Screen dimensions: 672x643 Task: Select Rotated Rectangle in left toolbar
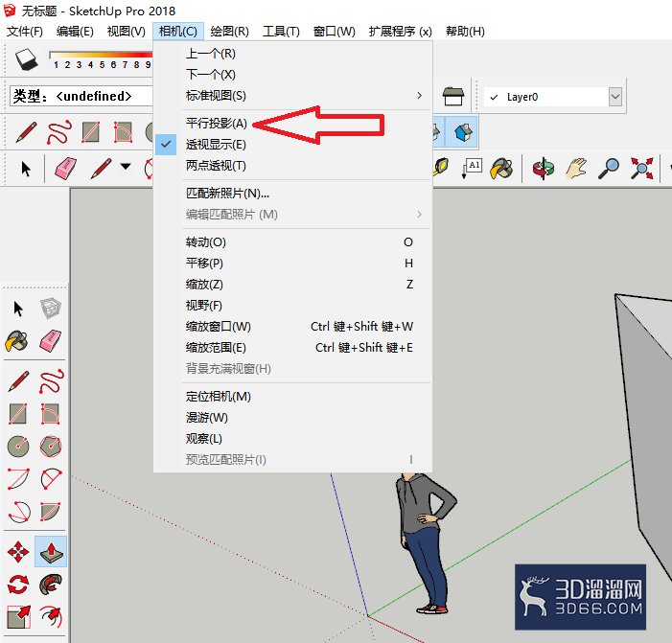click(50, 414)
